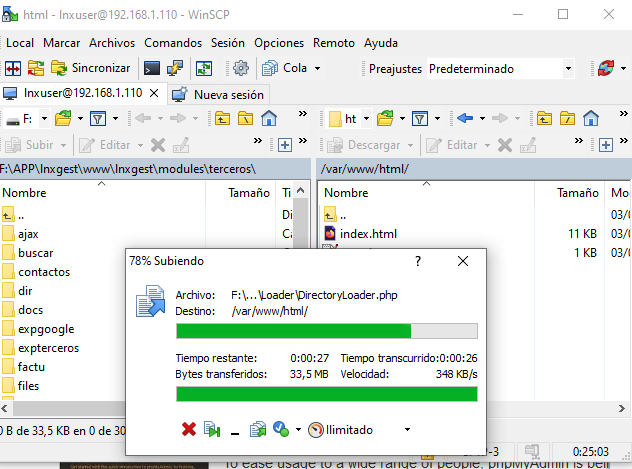Click the remote back arrow icon
The height and width of the screenshot is (469, 632).
pyautogui.click(x=465, y=118)
